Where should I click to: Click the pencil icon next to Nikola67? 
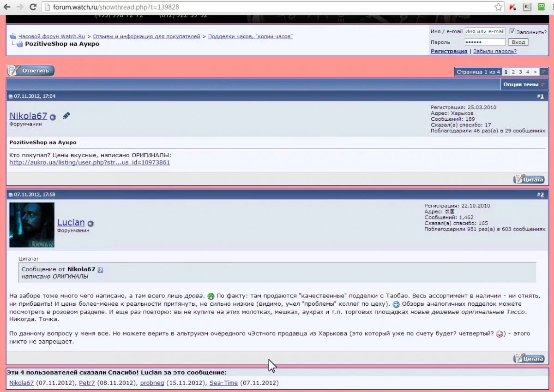tap(66, 116)
